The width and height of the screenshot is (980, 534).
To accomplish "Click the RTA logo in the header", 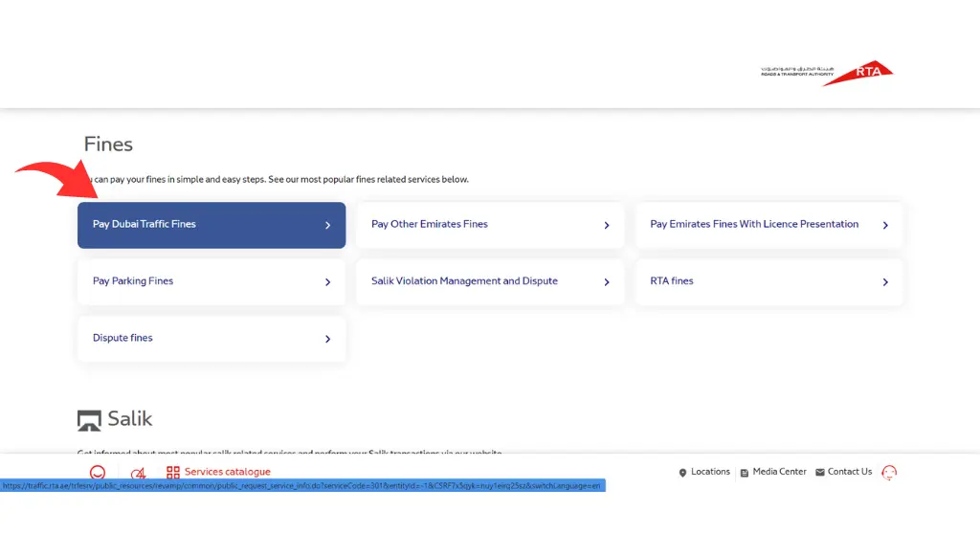I will pos(827,73).
